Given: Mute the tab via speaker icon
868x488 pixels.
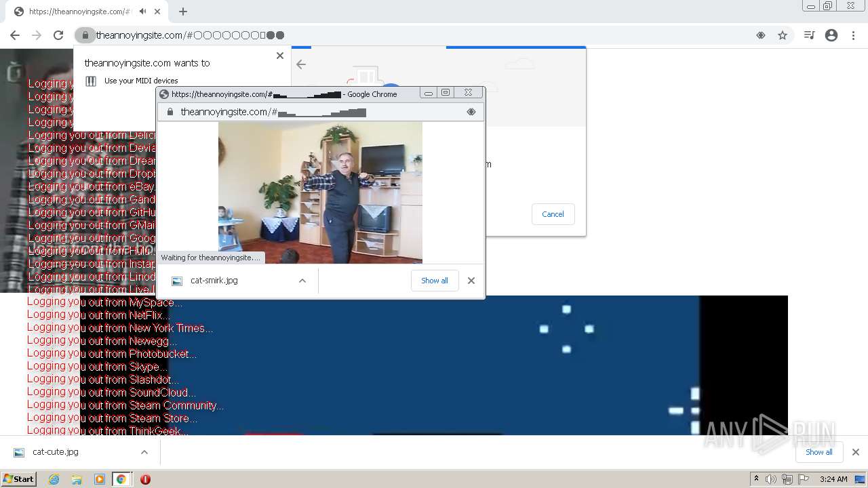Looking at the screenshot, I should 142,12.
